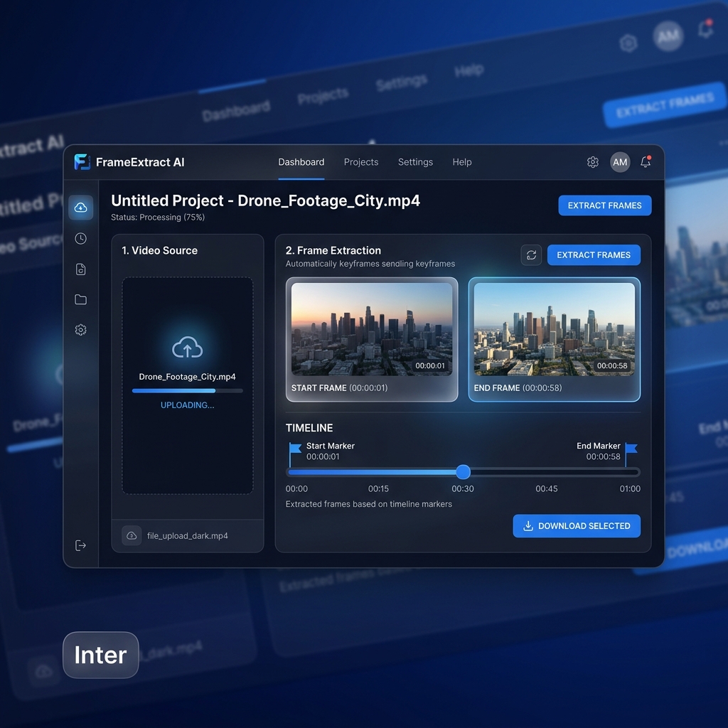Click the timeline track near 00:45

pos(547,472)
